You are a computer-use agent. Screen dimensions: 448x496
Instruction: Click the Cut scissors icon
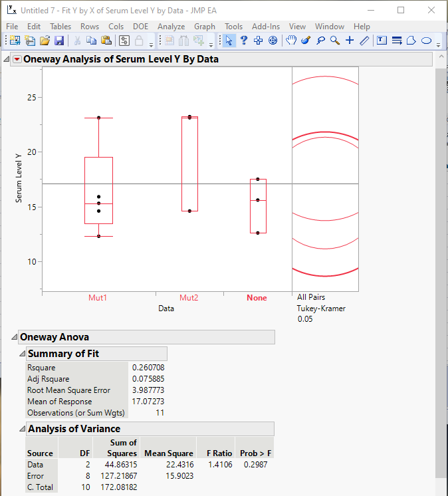pos(77,41)
